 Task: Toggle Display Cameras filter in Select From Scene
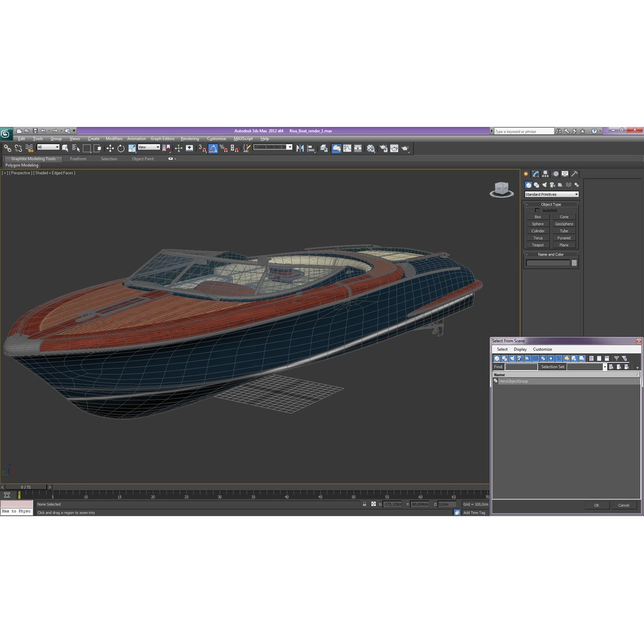(520, 358)
